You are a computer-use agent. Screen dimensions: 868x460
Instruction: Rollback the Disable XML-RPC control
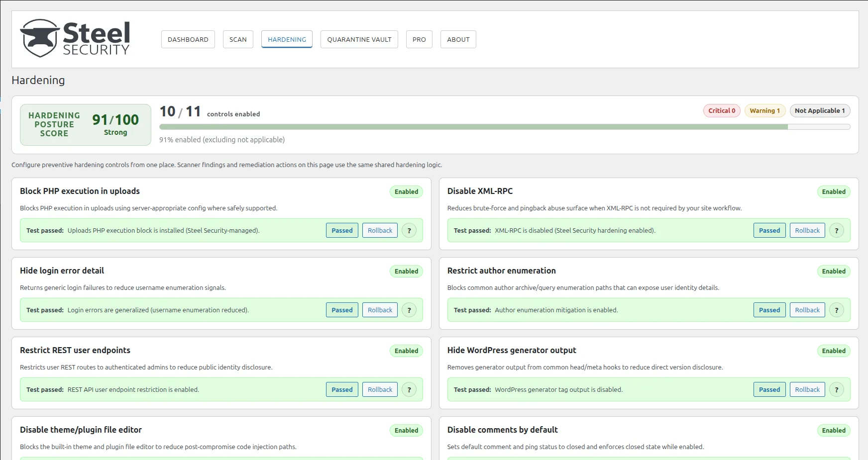click(807, 230)
